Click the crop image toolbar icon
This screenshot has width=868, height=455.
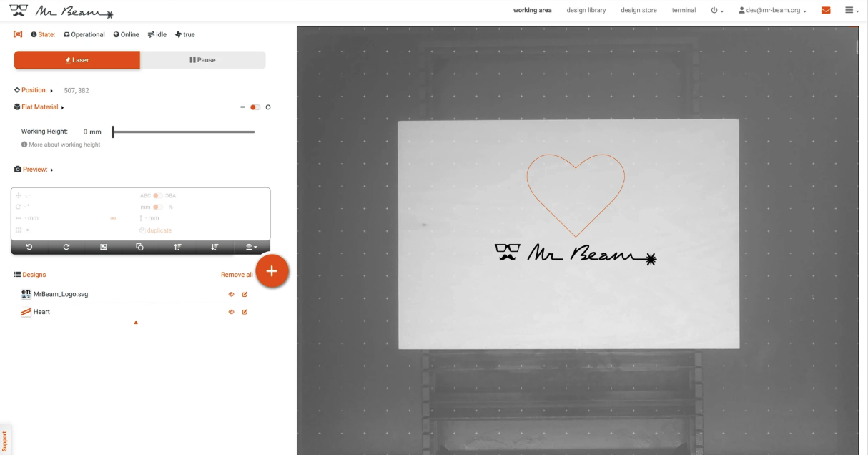tap(104, 247)
